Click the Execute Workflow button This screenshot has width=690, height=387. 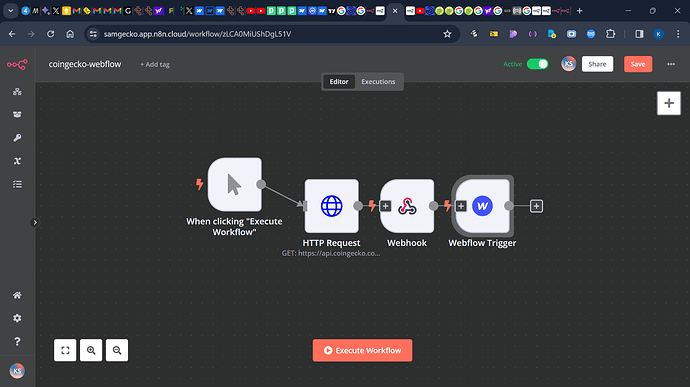tap(363, 350)
